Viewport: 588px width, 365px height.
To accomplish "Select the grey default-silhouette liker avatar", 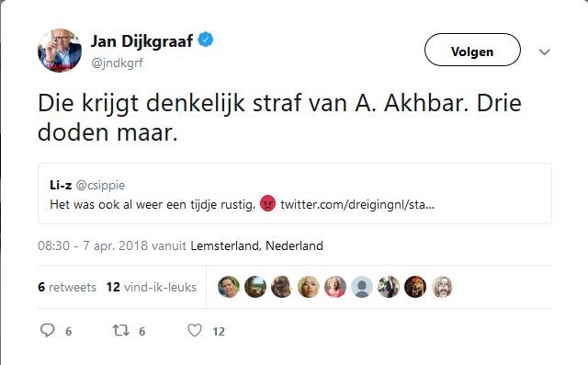I will [x=362, y=287].
